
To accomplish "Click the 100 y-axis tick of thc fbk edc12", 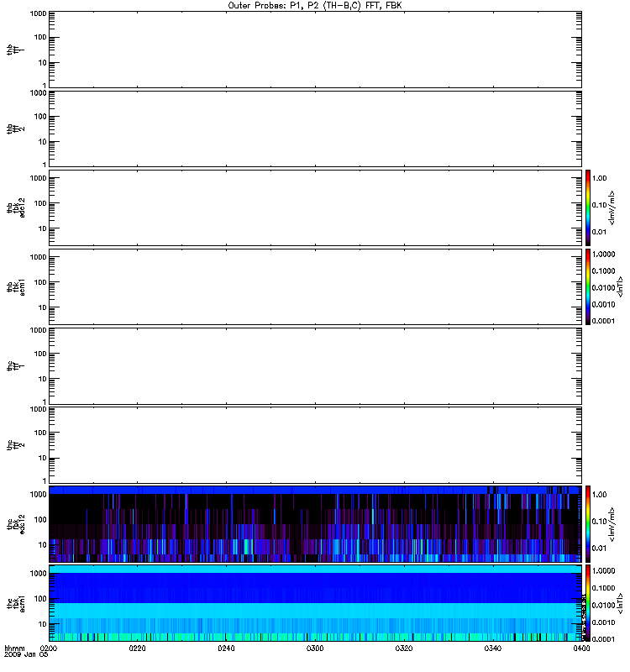I will click(40, 520).
